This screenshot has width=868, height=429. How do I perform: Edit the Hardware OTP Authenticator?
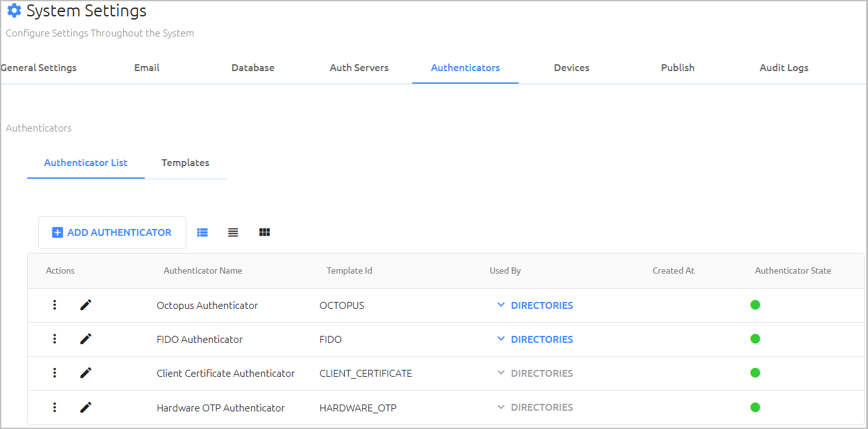(x=86, y=408)
